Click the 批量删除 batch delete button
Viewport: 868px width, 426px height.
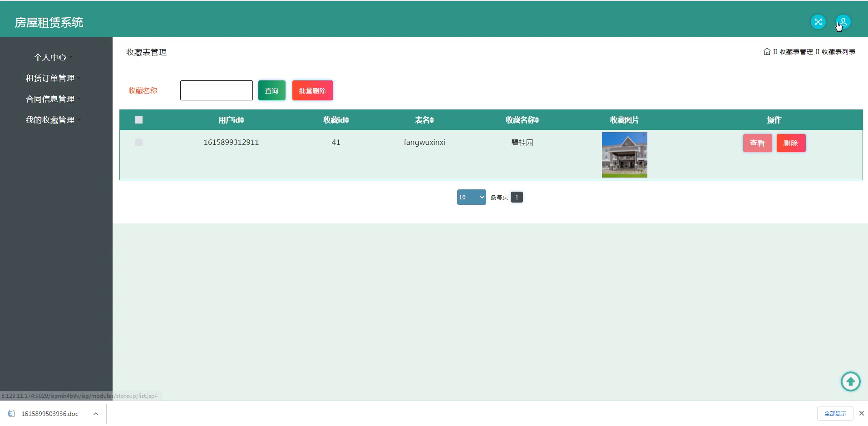tap(312, 90)
